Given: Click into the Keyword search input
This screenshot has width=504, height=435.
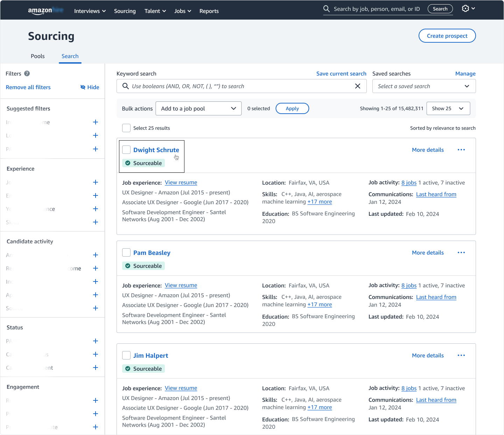Looking at the screenshot, I should 241,86.
